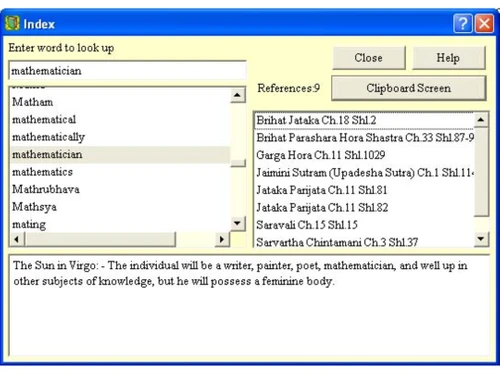500x375 pixels.
Task: Open Help via the Help button
Action: pyautogui.click(x=448, y=58)
